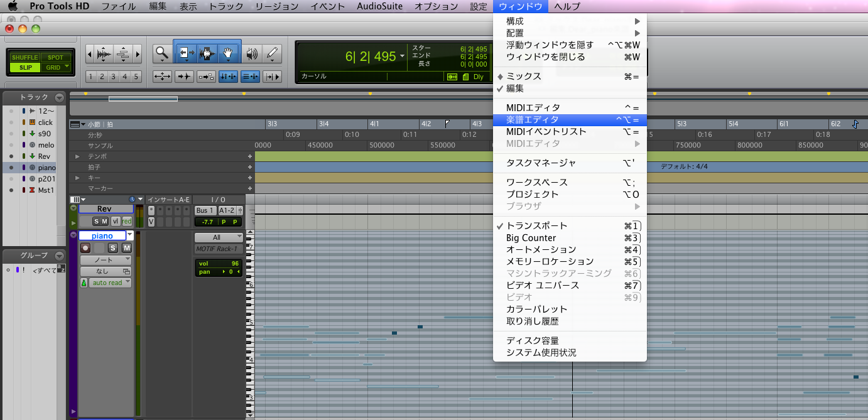Solo the piano track
The image size is (868, 420).
click(x=112, y=248)
